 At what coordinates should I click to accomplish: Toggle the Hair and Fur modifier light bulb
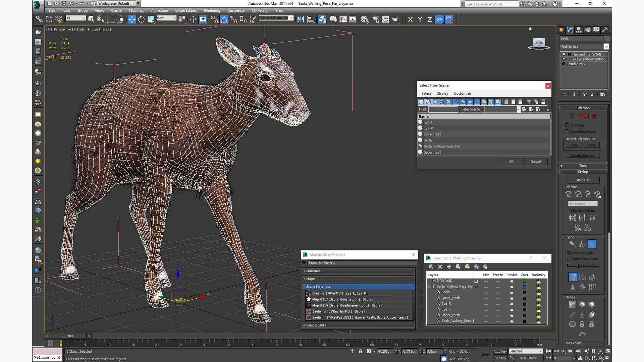tap(564, 54)
